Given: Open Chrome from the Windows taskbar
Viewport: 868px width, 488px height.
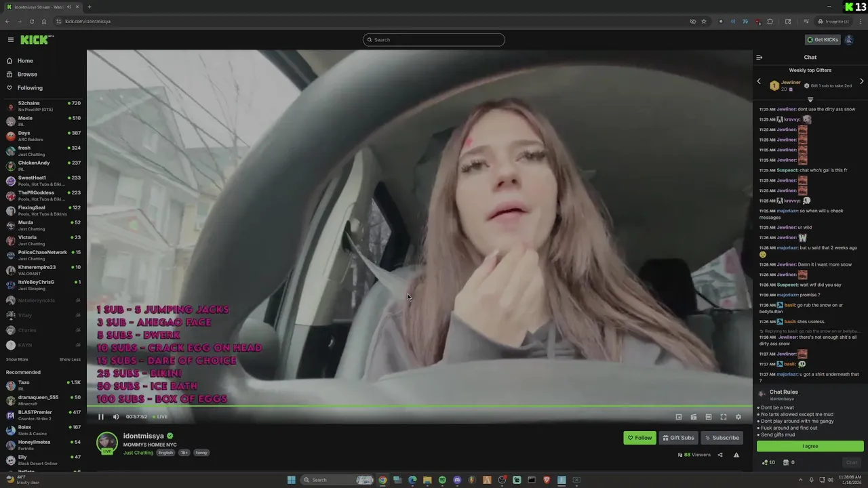Looking at the screenshot, I should (382, 480).
